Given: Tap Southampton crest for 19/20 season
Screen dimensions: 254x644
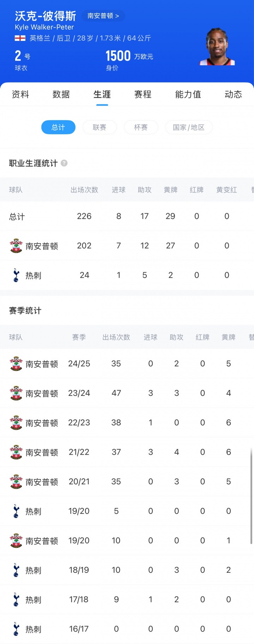Looking at the screenshot, I should 16,541.
